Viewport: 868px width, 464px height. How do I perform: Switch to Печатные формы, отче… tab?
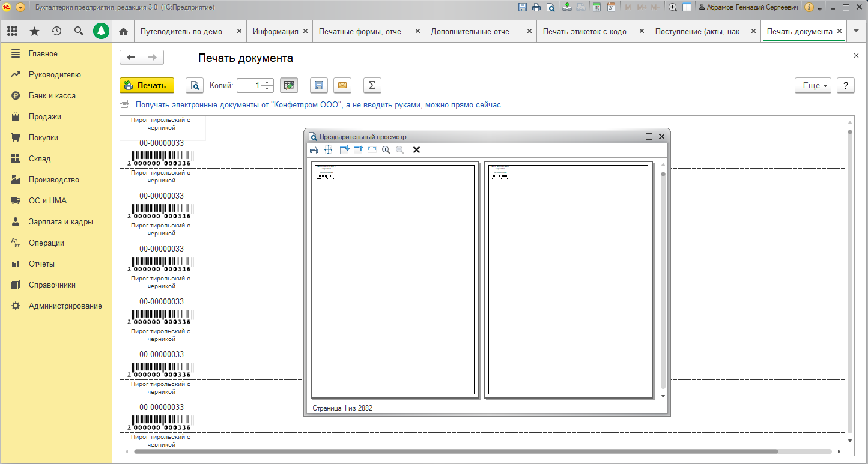click(363, 31)
